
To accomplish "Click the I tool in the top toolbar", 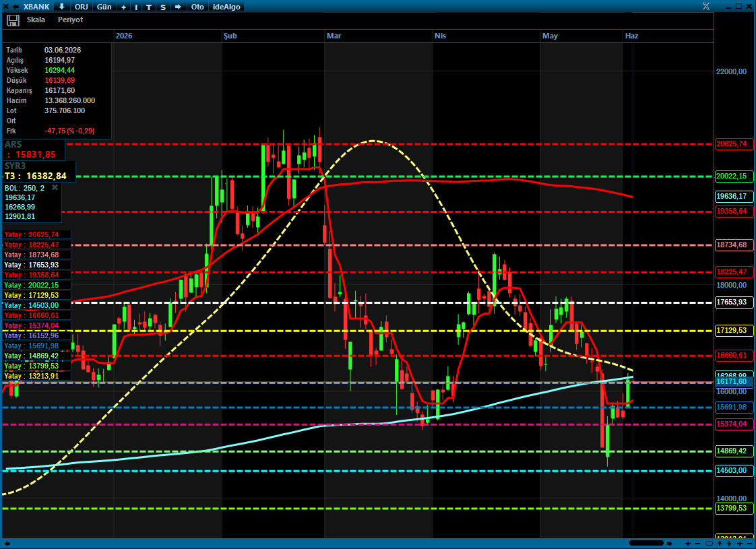I will pyautogui.click(x=136, y=7).
